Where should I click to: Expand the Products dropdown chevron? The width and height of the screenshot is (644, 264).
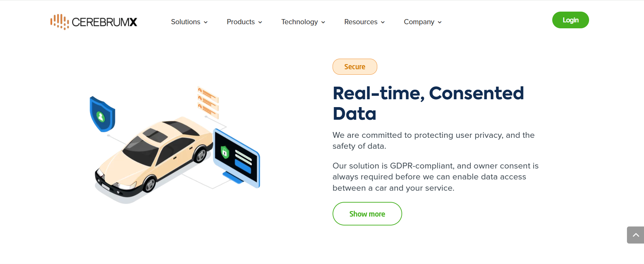point(260,22)
